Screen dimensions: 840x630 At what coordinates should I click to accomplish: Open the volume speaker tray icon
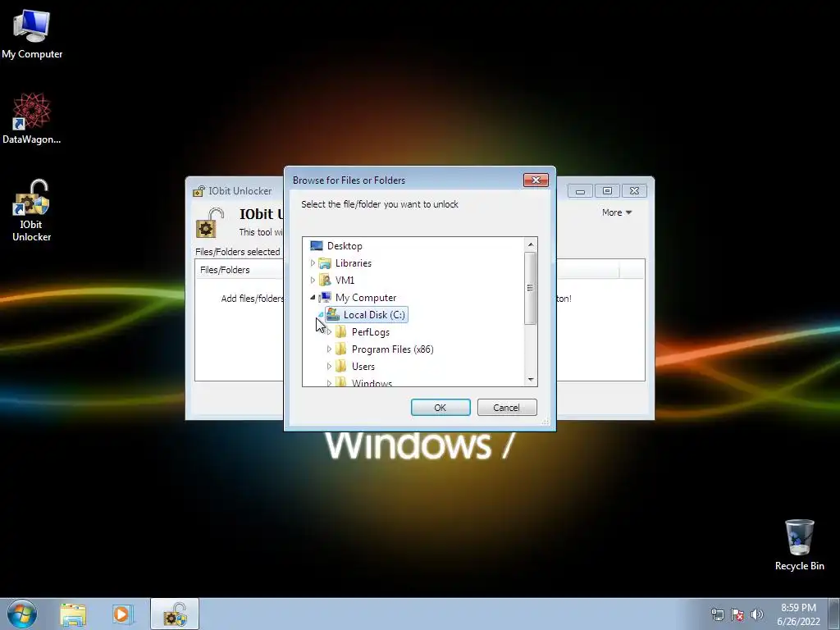click(x=756, y=615)
